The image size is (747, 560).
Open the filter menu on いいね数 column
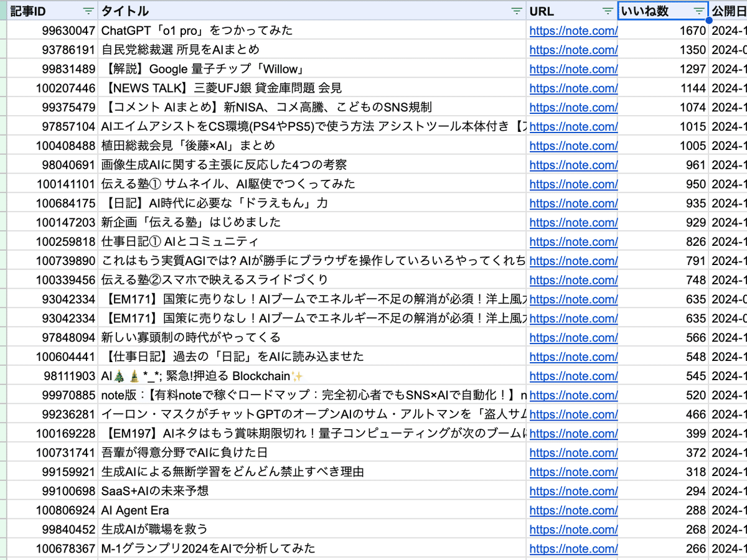(699, 11)
